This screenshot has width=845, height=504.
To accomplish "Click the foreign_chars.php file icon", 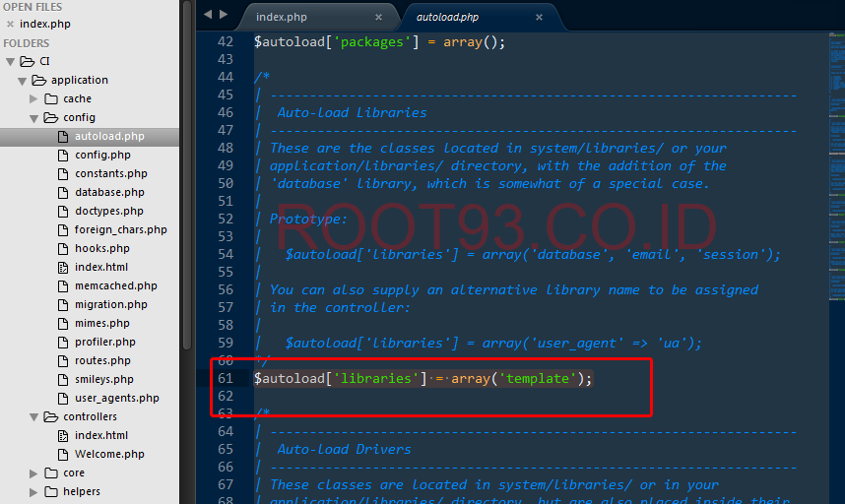I will click(63, 230).
